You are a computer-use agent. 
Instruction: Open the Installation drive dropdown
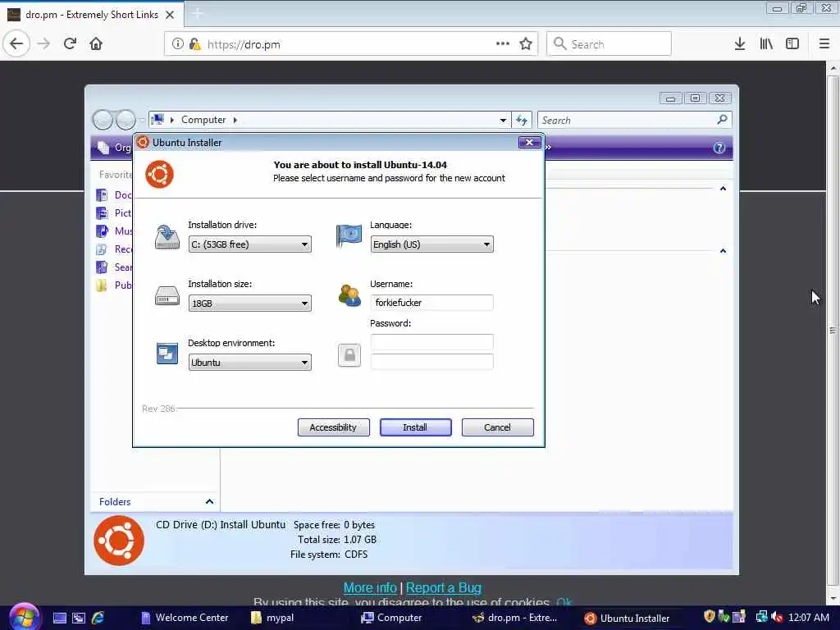[x=249, y=244]
